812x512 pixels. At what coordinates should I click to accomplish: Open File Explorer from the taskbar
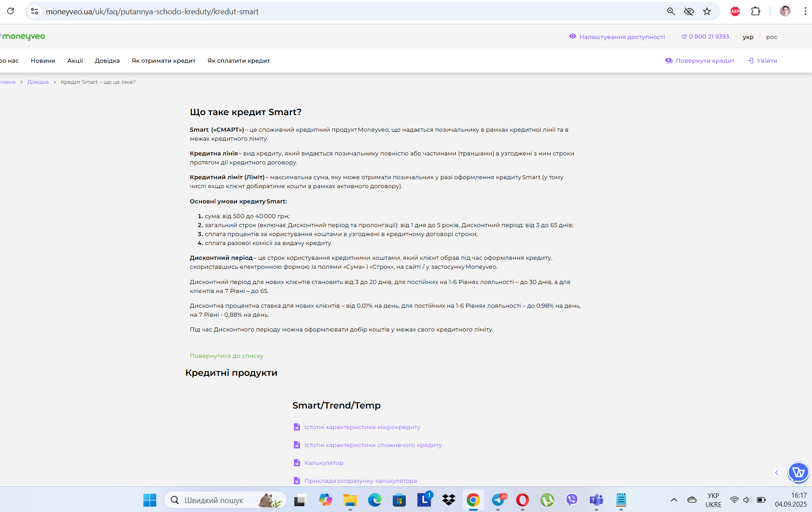(350, 500)
